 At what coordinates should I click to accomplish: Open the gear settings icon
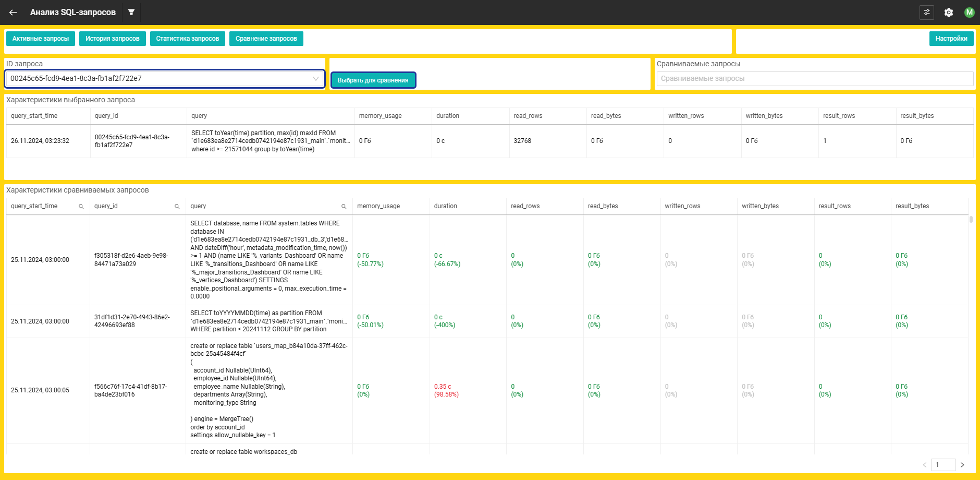(x=949, y=13)
